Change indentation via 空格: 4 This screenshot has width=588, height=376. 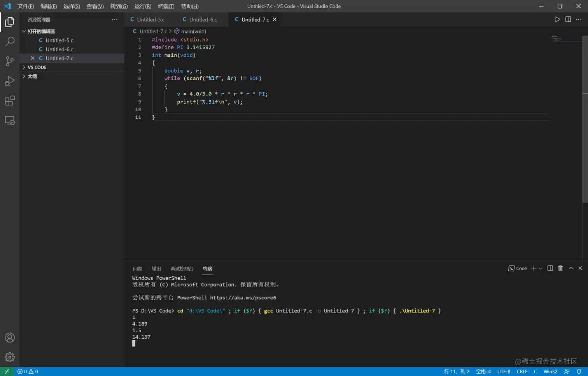tap(483, 371)
